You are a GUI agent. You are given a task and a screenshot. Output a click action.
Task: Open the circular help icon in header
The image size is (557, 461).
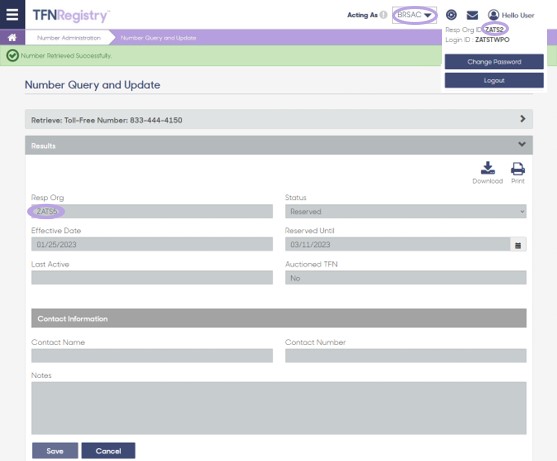click(451, 15)
